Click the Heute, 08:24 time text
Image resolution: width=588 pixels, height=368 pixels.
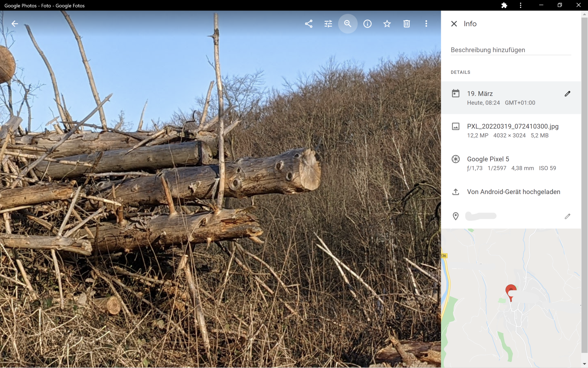483,103
